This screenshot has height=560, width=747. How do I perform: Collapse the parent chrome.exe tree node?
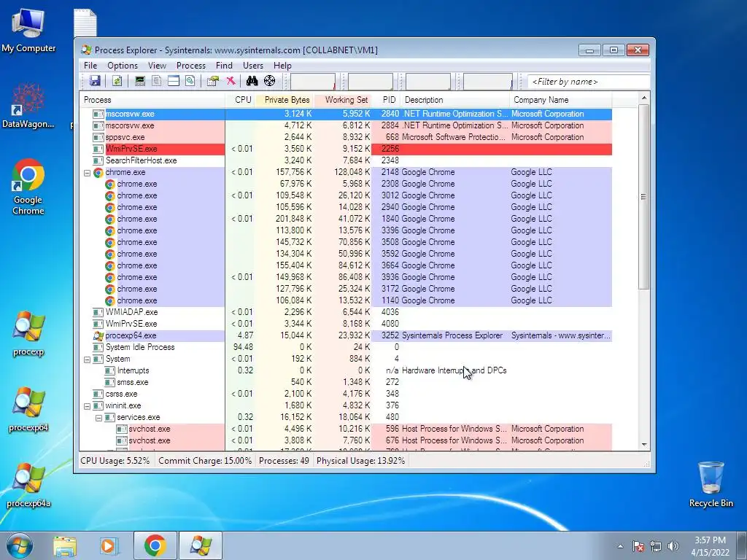[88, 173]
